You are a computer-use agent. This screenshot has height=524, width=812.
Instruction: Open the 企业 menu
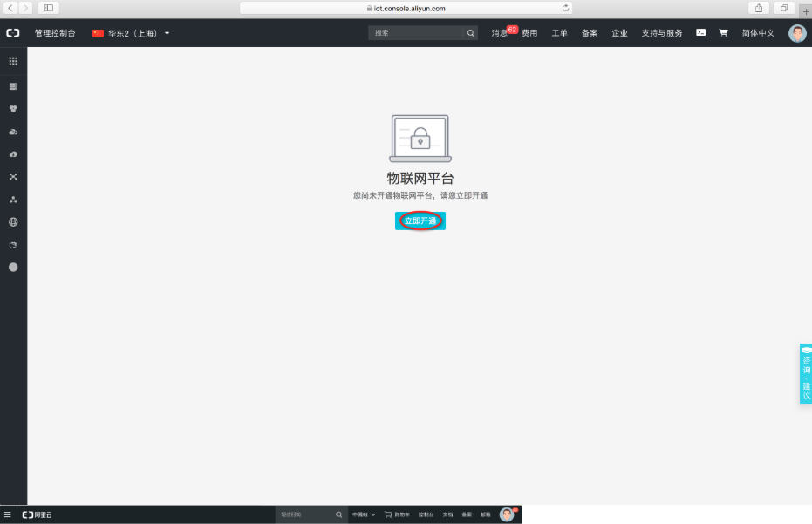pyautogui.click(x=619, y=33)
